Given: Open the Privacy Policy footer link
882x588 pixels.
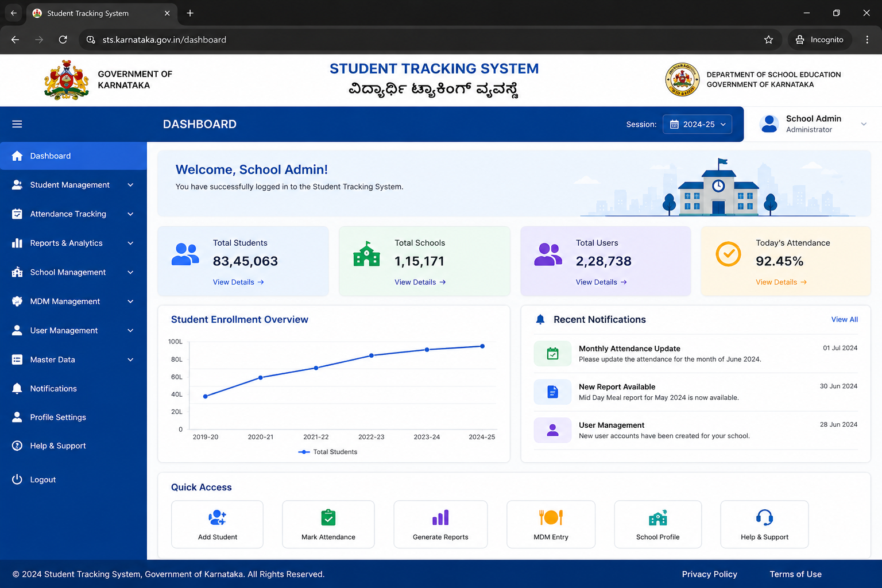Looking at the screenshot, I should click(x=710, y=574).
